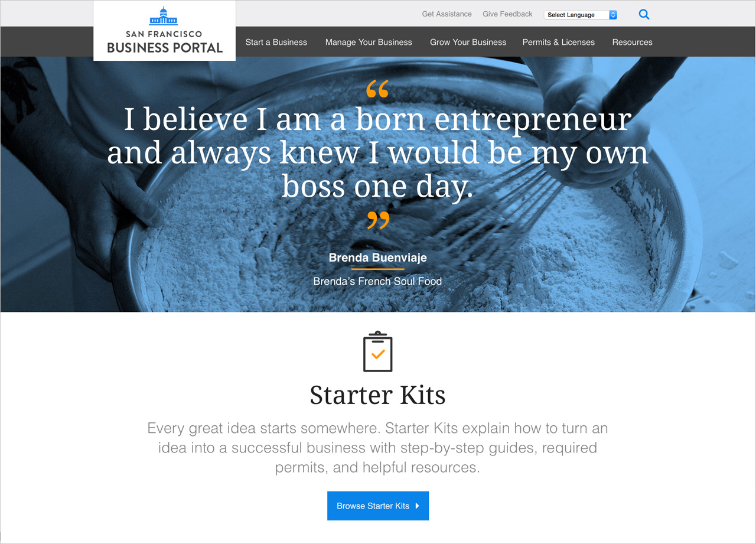Click the closing orange quotation mark
The width and height of the screenshot is (756, 544).
coord(378,220)
